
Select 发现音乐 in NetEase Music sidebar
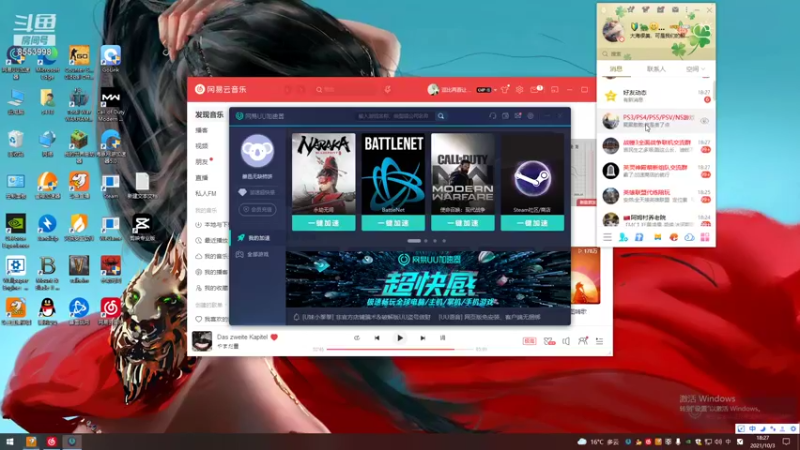coord(209,115)
